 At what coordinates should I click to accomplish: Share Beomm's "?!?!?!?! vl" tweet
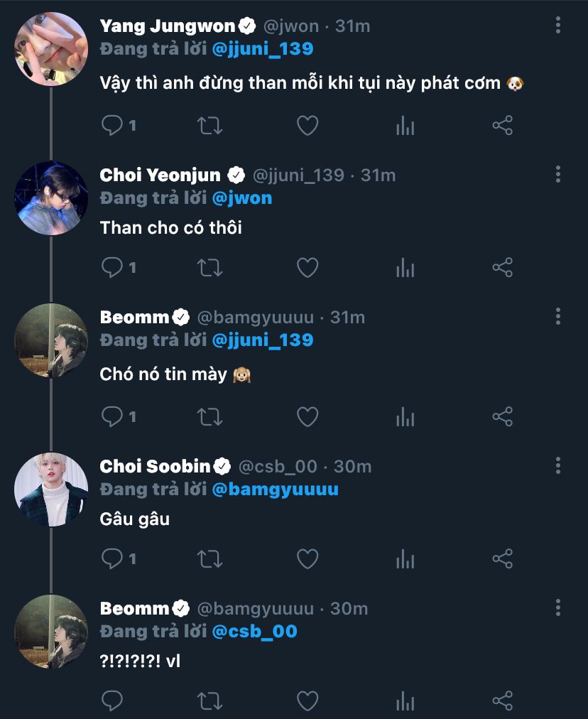click(502, 701)
